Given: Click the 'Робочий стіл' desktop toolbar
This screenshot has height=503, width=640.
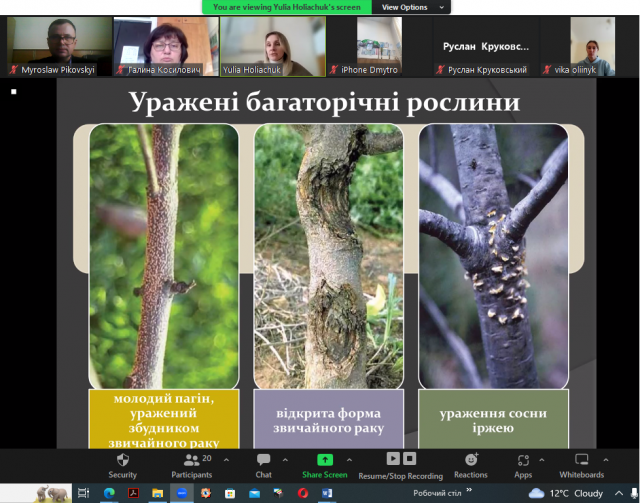Looking at the screenshot, I should coord(437,493).
